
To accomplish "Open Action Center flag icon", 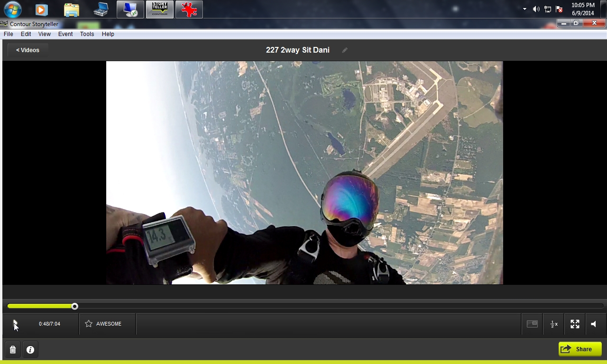I will [x=559, y=9].
